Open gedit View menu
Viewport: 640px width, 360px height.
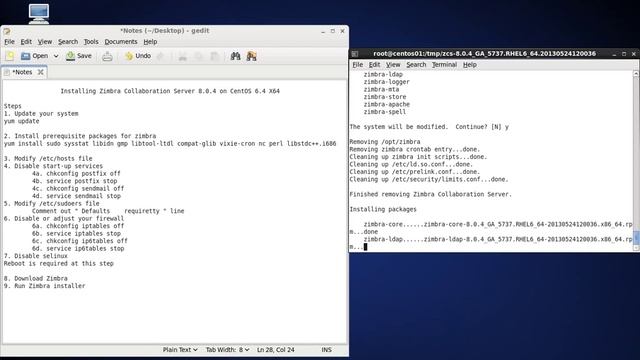tap(45, 42)
